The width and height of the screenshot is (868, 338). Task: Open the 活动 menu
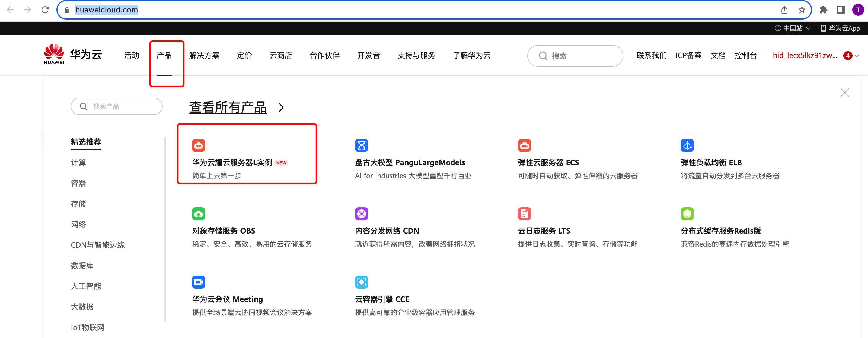[131, 56]
